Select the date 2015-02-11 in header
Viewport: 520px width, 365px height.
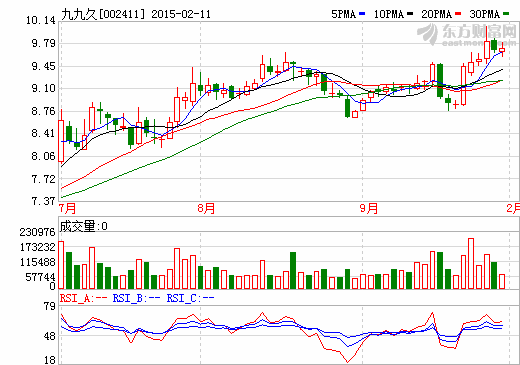pos(181,14)
